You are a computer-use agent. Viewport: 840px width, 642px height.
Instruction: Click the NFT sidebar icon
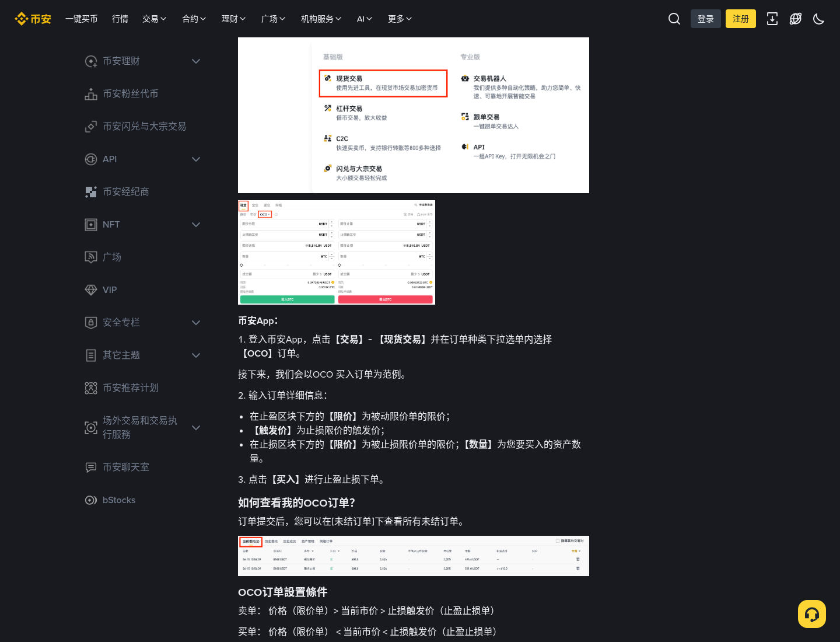pos(91,225)
